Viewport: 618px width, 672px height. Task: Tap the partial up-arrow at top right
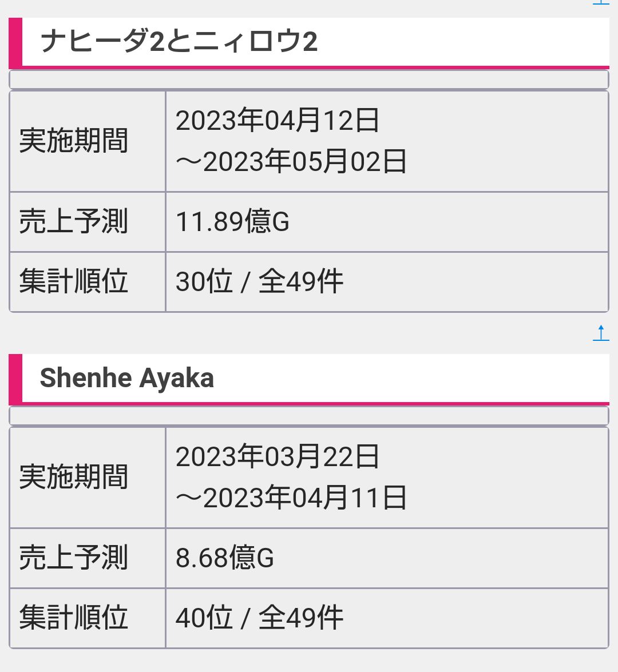[x=601, y=2]
